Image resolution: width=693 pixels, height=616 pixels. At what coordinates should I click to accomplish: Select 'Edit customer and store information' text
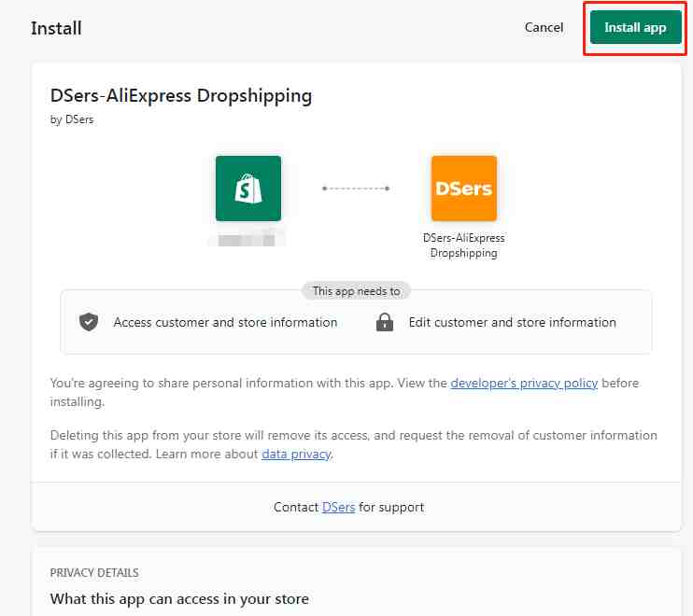pyautogui.click(x=512, y=322)
